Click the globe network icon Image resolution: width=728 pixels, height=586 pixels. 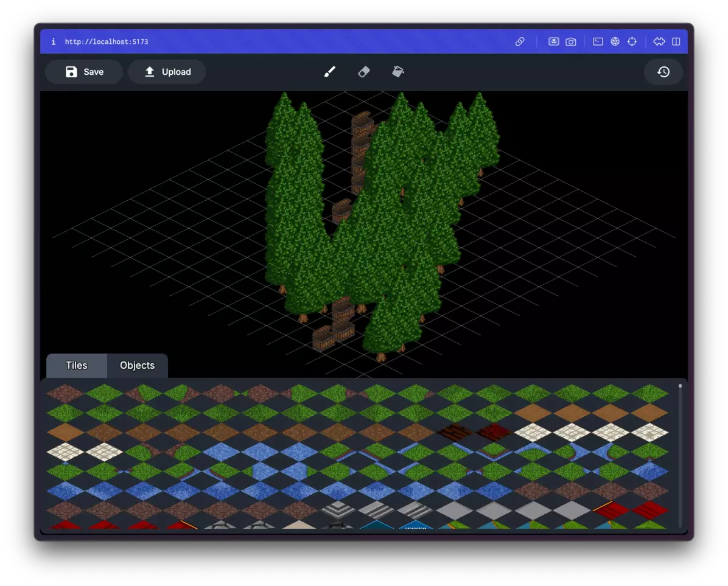(615, 41)
